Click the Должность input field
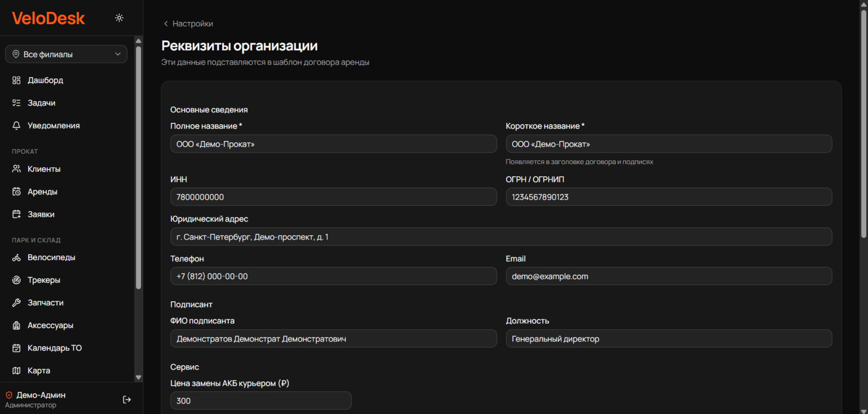Viewport: 868px width, 414px height. pos(669,339)
